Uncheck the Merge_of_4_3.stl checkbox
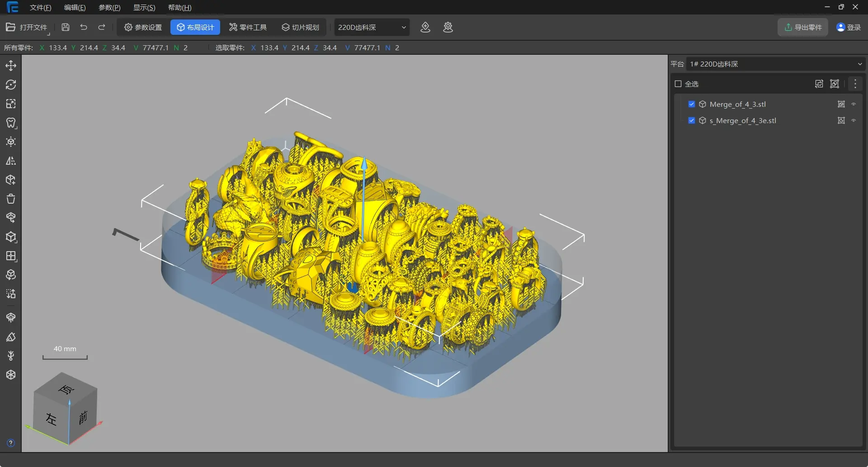This screenshot has width=868, height=467. [x=691, y=104]
